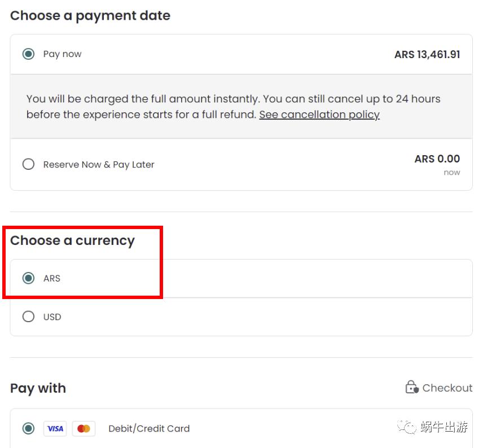Click the Choose a payment date heading
The width and height of the screenshot is (483, 448).
tap(90, 15)
